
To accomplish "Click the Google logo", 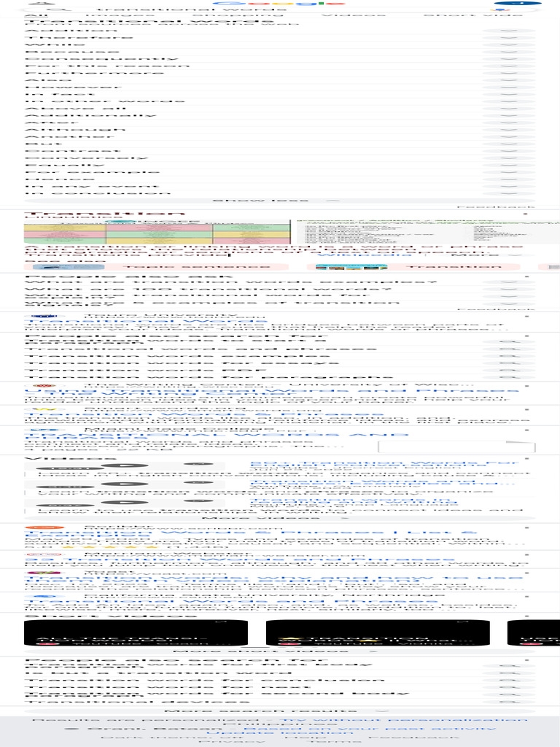I will (279, 3).
